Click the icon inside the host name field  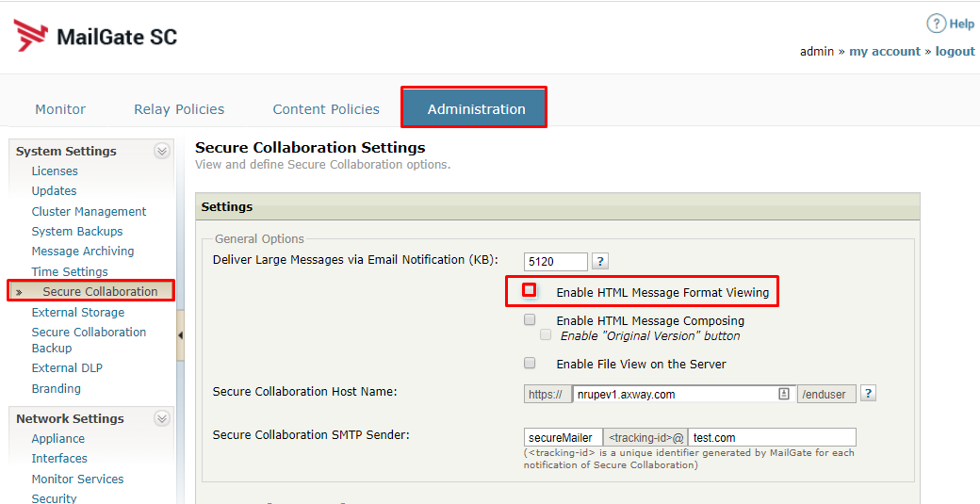click(783, 394)
